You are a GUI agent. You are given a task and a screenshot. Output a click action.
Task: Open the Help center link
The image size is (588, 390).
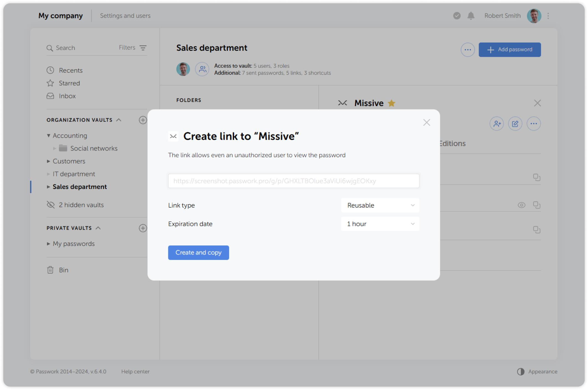135,372
